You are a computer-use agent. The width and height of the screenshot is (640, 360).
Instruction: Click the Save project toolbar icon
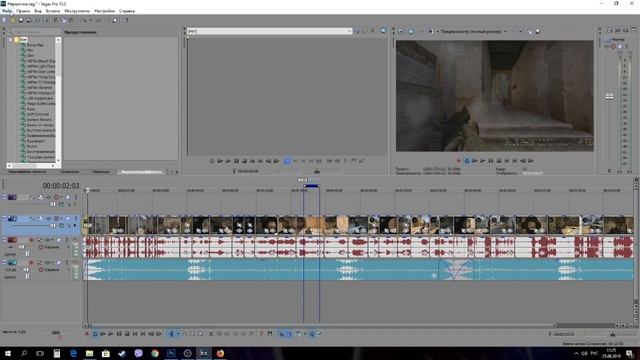click(21, 20)
